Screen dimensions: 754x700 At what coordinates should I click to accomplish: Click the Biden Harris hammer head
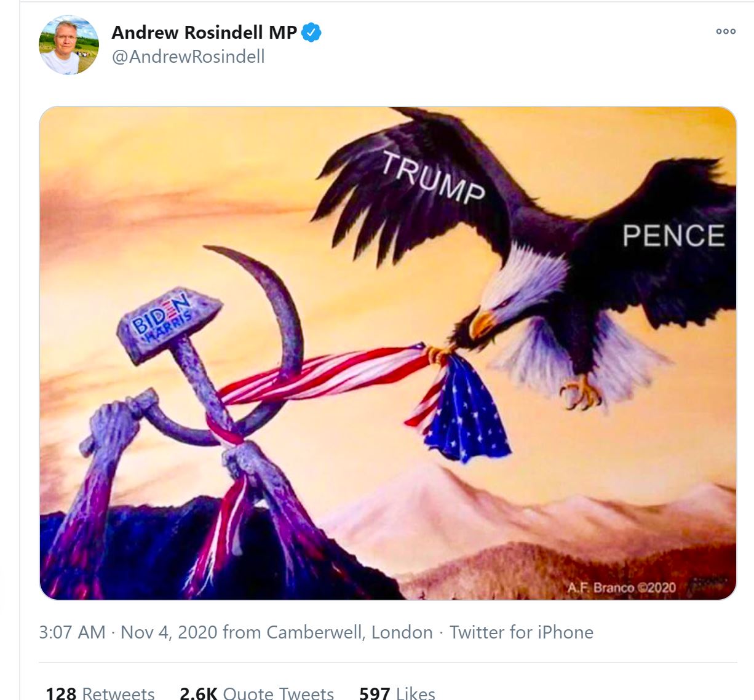169,323
